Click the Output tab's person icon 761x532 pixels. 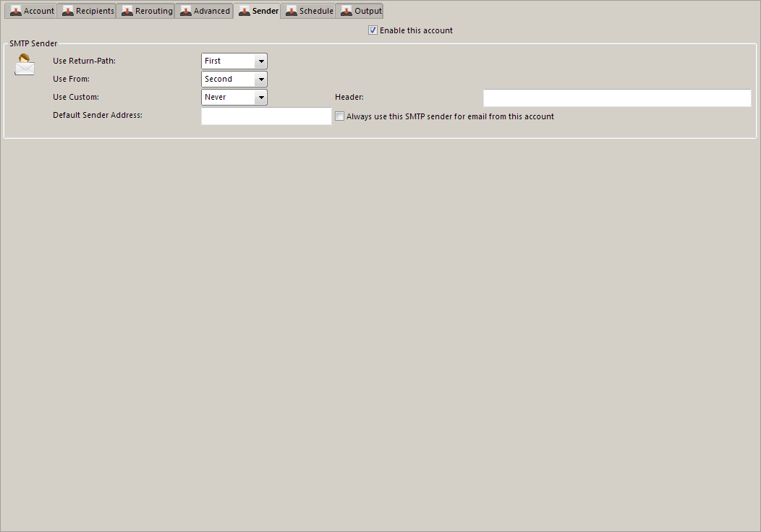347,11
